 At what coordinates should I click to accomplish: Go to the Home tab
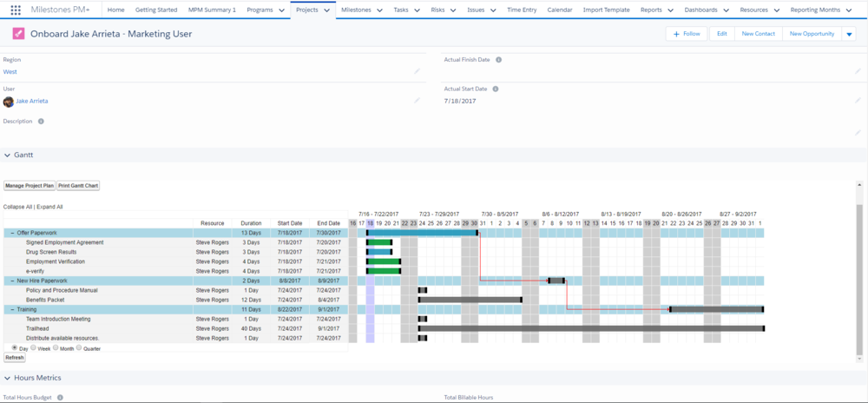pos(115,10)
